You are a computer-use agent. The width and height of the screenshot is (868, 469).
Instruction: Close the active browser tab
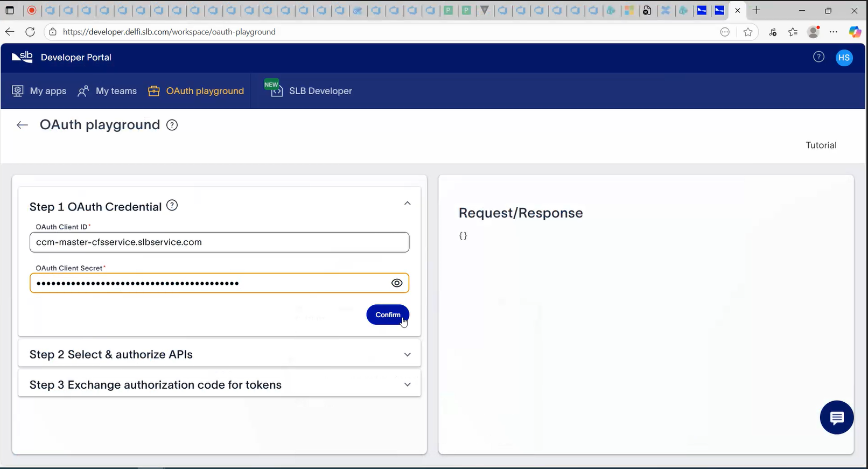pos(738,10)
